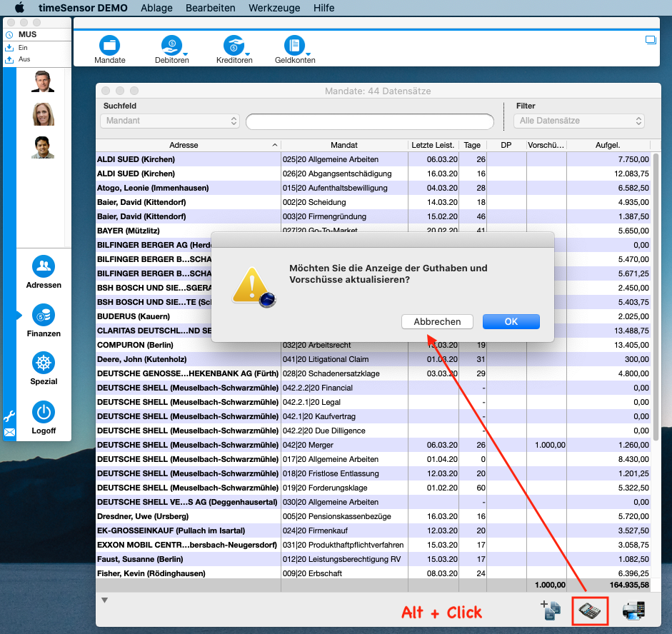Open the timeSensor DEMO application menu
The height and width of the screenshot is (634, 672).
pos(83,8)
